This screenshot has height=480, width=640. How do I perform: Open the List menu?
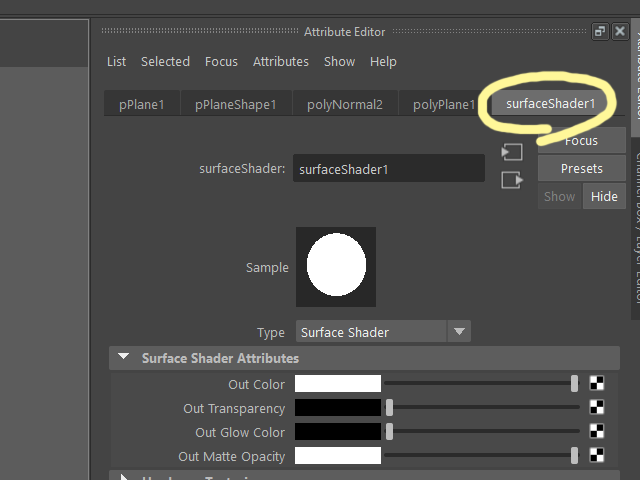pyautogui.click(x=116, y=62)
